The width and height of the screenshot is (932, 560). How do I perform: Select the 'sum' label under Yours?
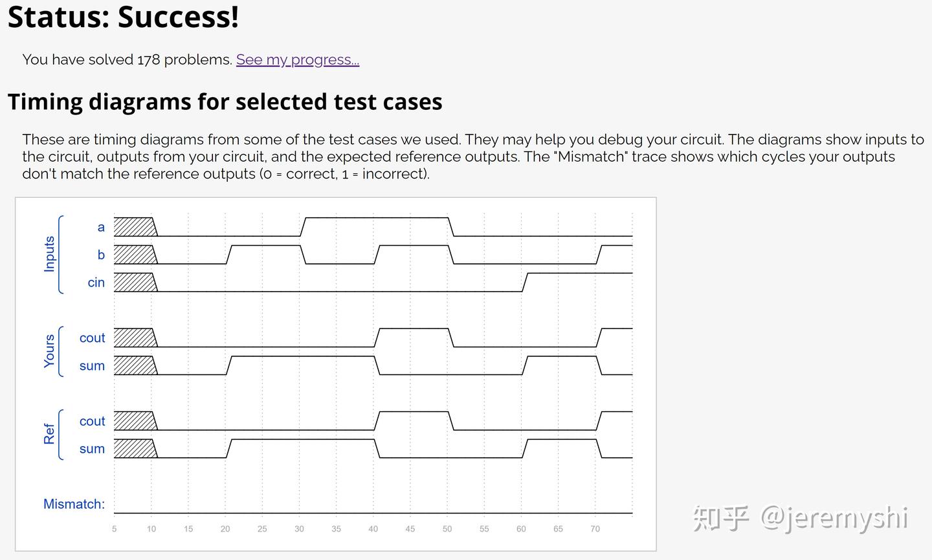pyautogui.click(x=92, y=366)
